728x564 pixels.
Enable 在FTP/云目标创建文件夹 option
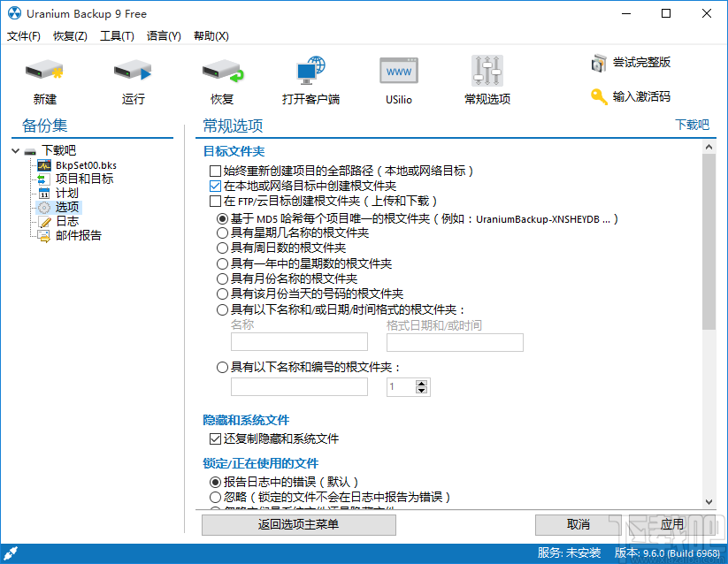click(215, 202)
